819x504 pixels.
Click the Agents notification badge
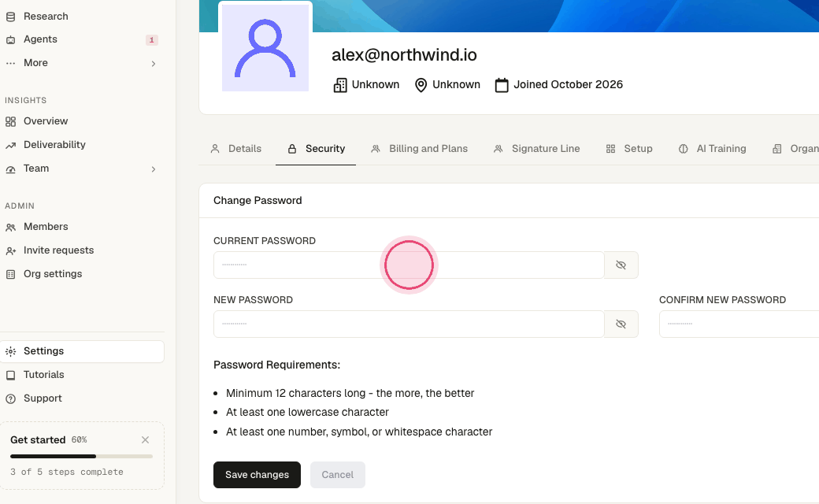point(151,39)
